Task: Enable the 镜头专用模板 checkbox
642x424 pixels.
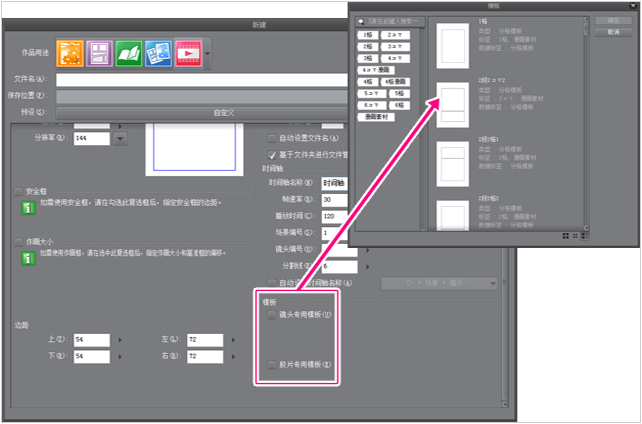Action: [x=272, y=315]
